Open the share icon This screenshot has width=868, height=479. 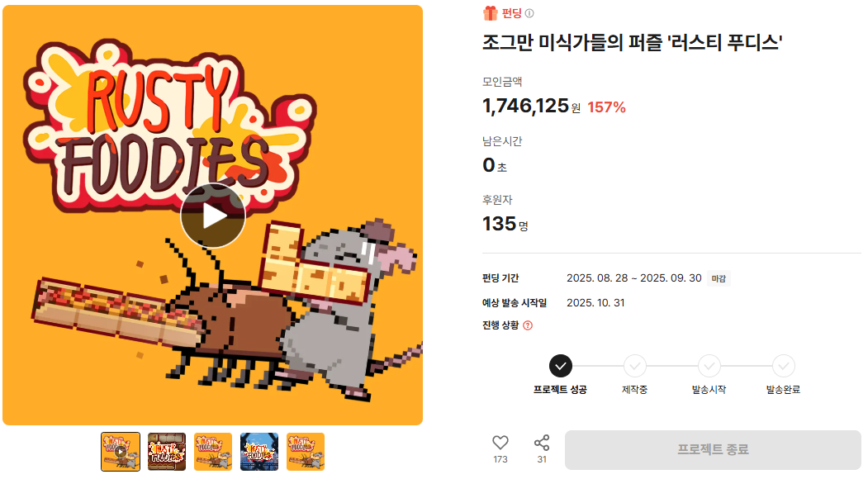click(x=542, y=443)
